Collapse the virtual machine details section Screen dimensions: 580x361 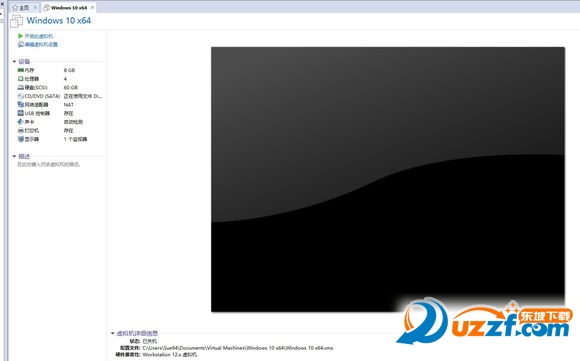click(112, 333)
